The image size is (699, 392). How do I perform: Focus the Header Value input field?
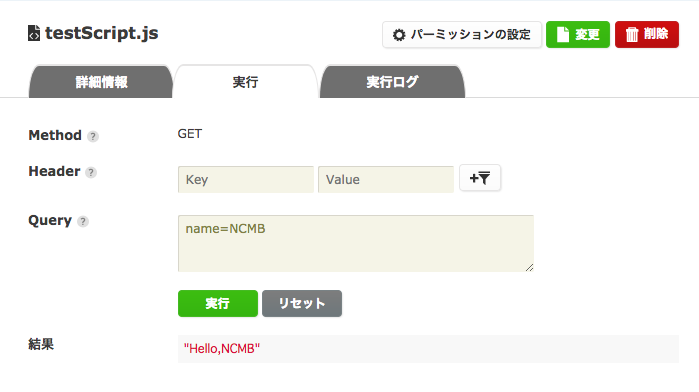[x=386, y=179]
